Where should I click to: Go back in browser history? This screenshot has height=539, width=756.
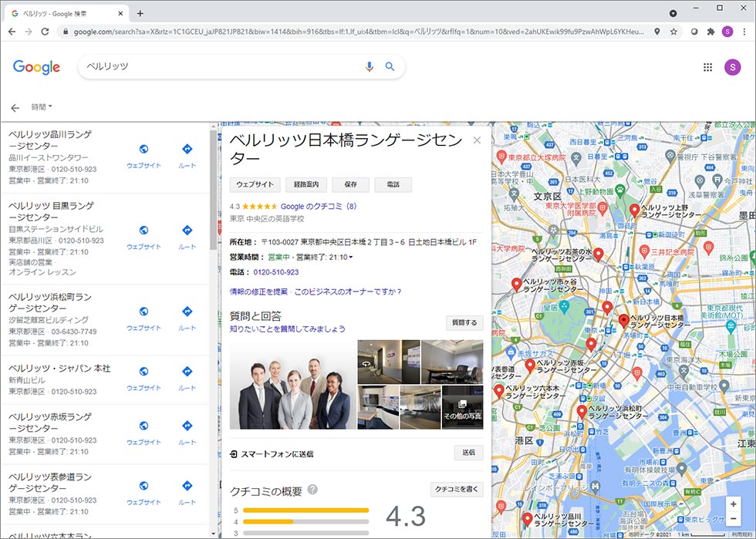coord(12,32)
